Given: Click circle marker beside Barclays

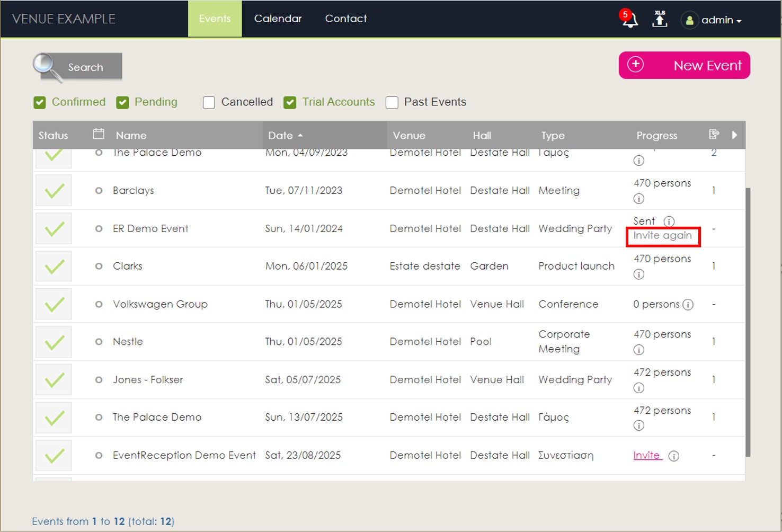Looking at the screenshot, I should pyautogui.click(x=99, y=191).
